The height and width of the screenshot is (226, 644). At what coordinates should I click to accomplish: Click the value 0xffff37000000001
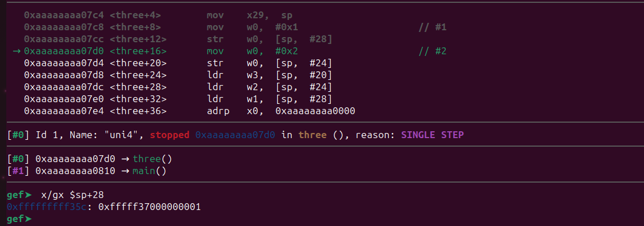[150, 207]
